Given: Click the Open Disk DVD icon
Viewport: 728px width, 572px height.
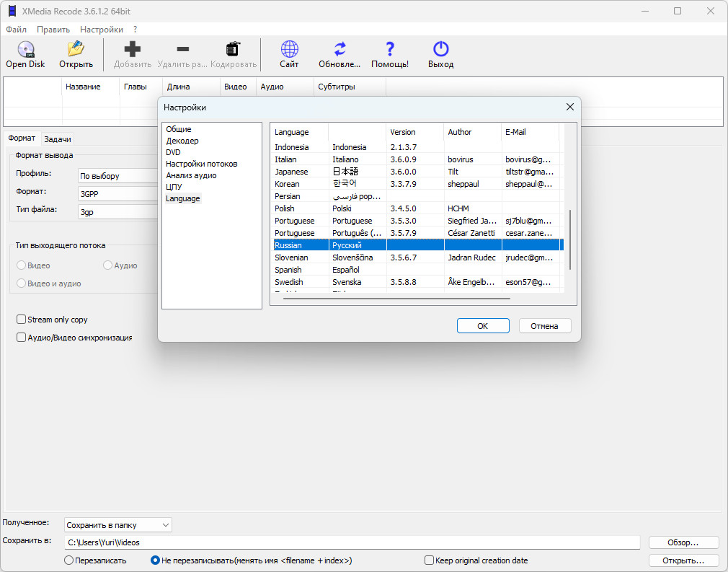Looking at the screenshot, I should click(25, 49).
